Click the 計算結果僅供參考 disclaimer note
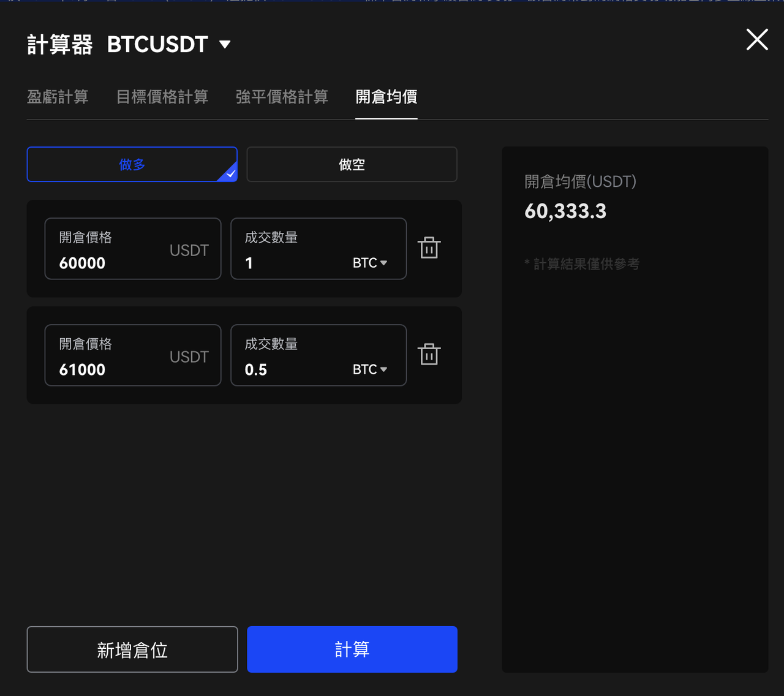Screen dimensions: 784x696 (x=582, y=264)
